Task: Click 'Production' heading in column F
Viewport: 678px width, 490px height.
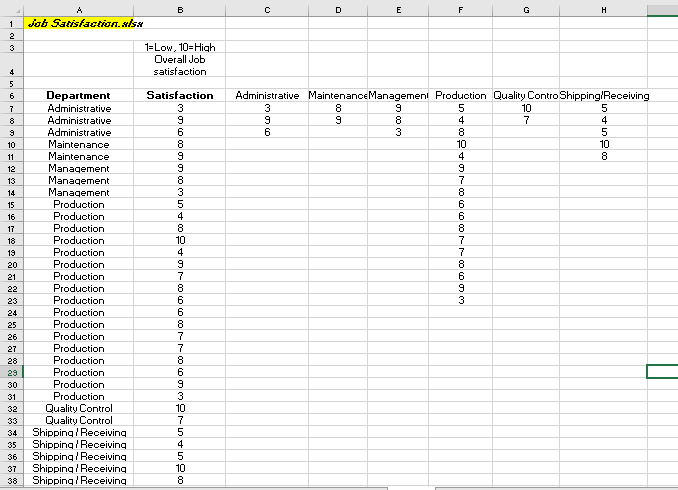Action: pyautogui.click(x=461, y=96)
